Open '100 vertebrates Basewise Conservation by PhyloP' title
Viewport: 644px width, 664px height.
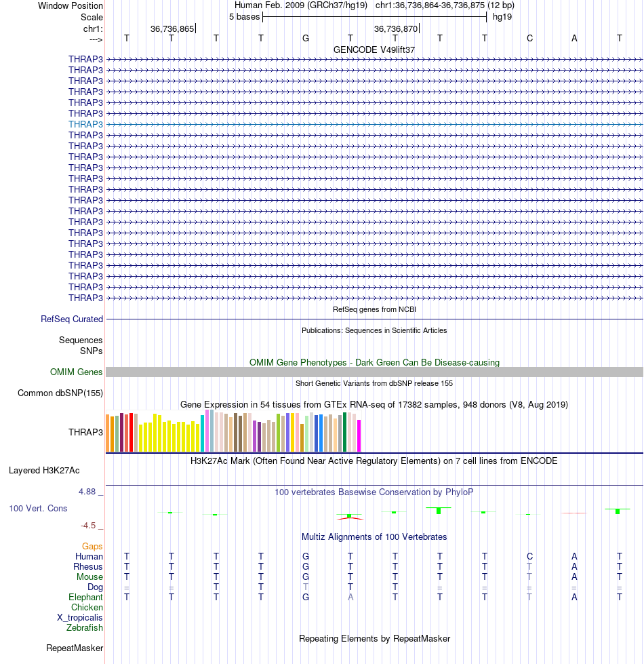coord(374,492)
